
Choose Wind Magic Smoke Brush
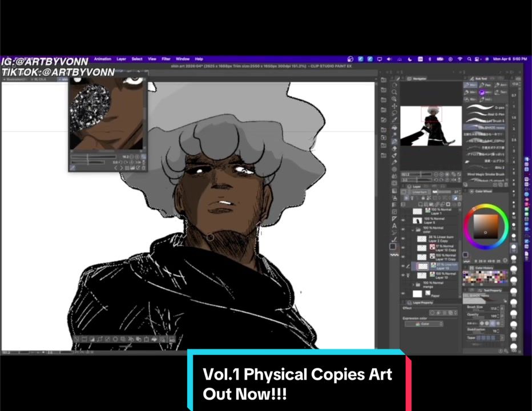(x=486, y=175)
